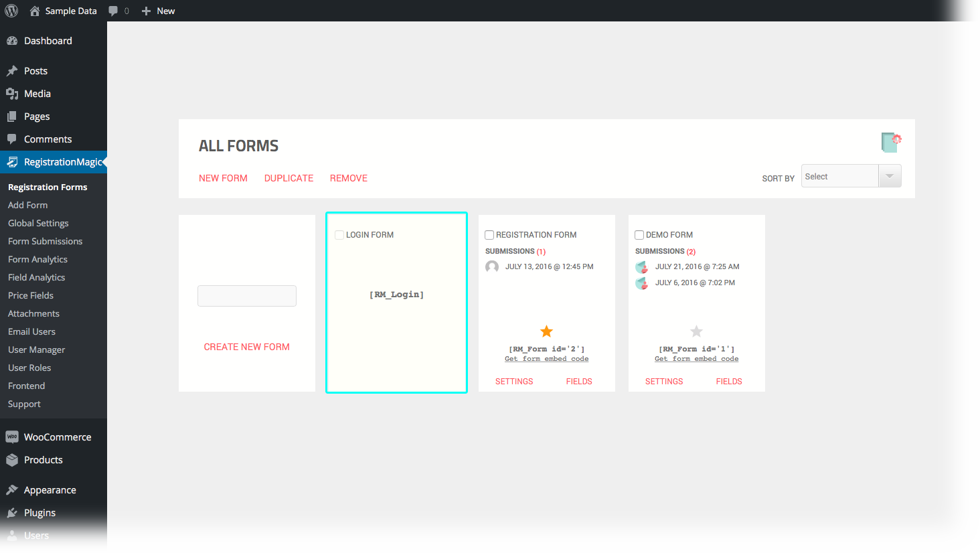Open Form Submissions in the sidebar

(x=46, y=241)
